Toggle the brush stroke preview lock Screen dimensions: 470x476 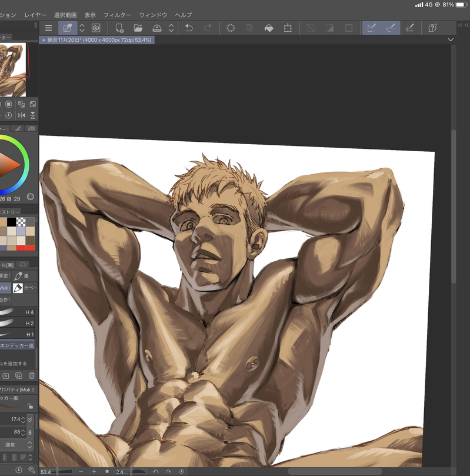30,406
